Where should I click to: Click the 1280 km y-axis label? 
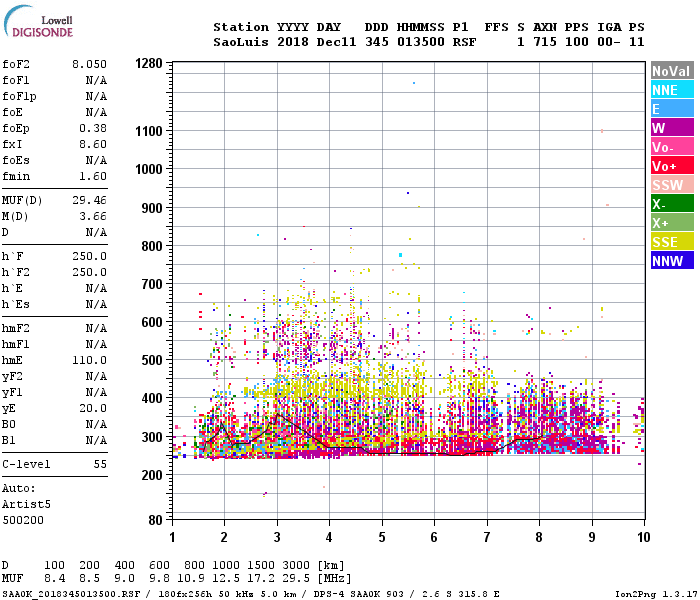(x=149, y=63)
